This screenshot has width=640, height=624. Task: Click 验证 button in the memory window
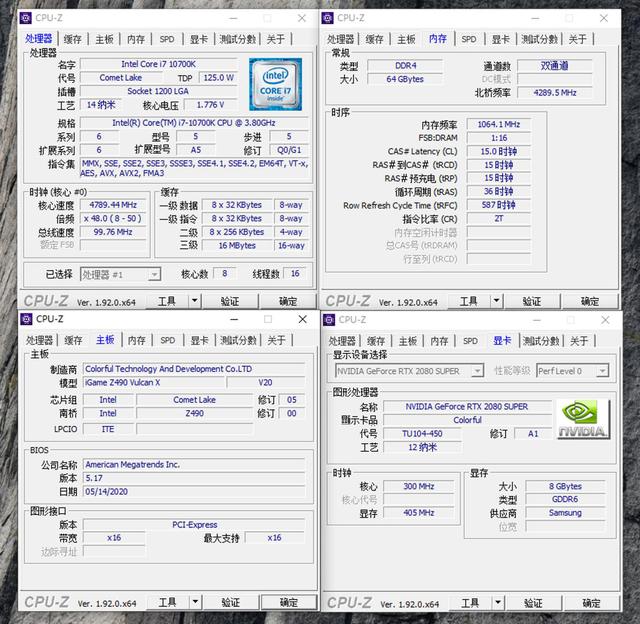point(532,301)
